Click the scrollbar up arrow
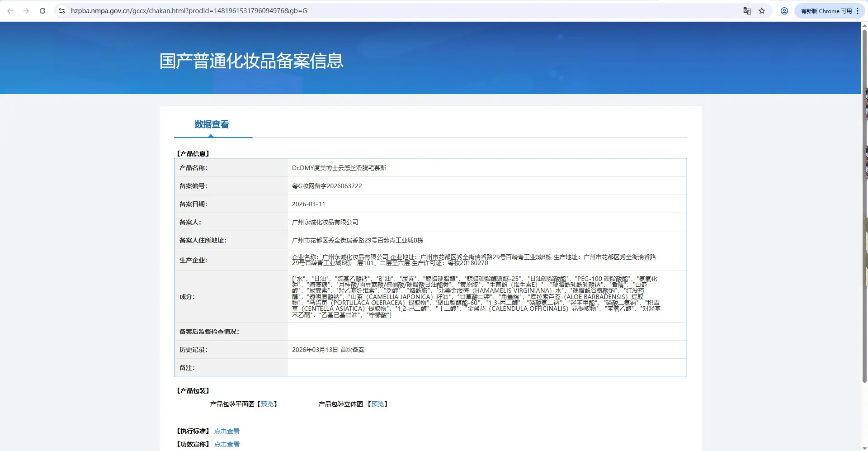The image size is (868, 451). [864, 25]
